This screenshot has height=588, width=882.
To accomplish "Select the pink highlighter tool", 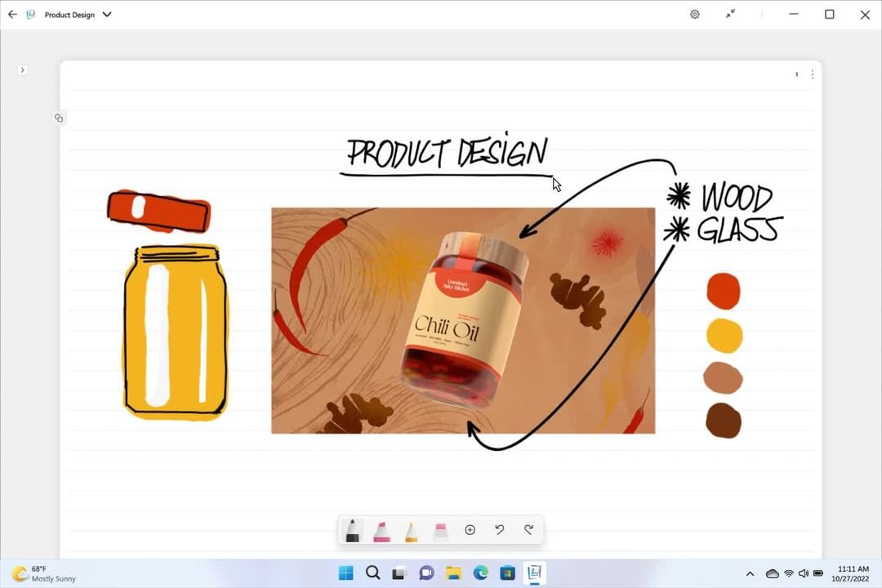I will pos(381,531).
